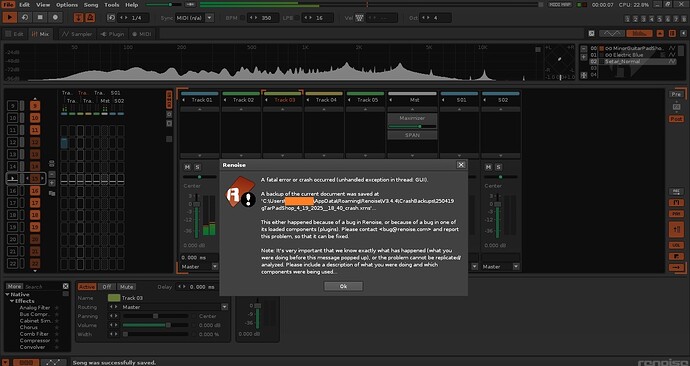Show the scopes waveform view button

tap(612, 33)
